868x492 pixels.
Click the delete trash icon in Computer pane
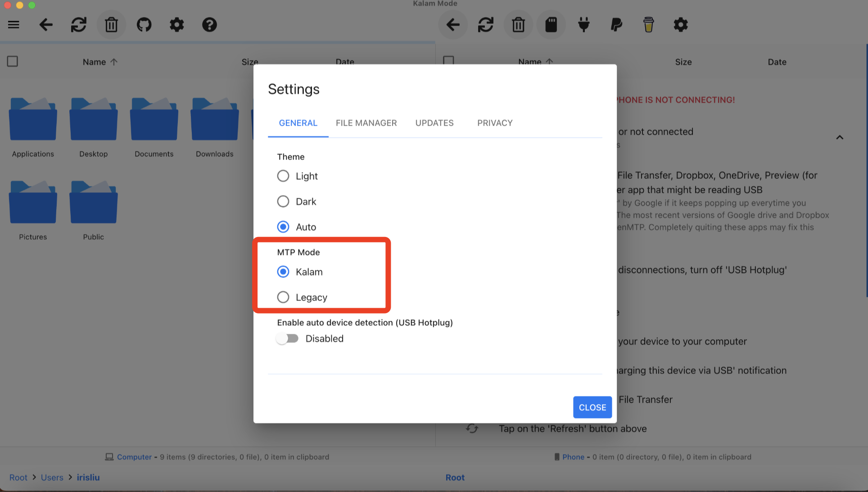pos(111,25)
